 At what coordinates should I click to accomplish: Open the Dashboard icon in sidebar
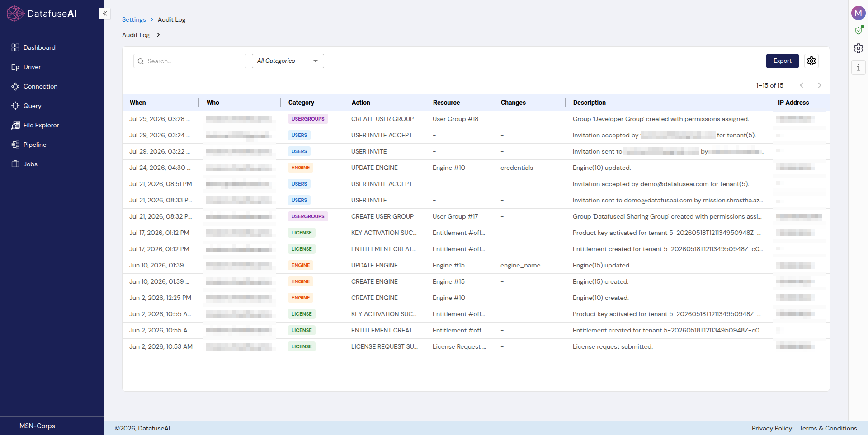tap(15, 47)
